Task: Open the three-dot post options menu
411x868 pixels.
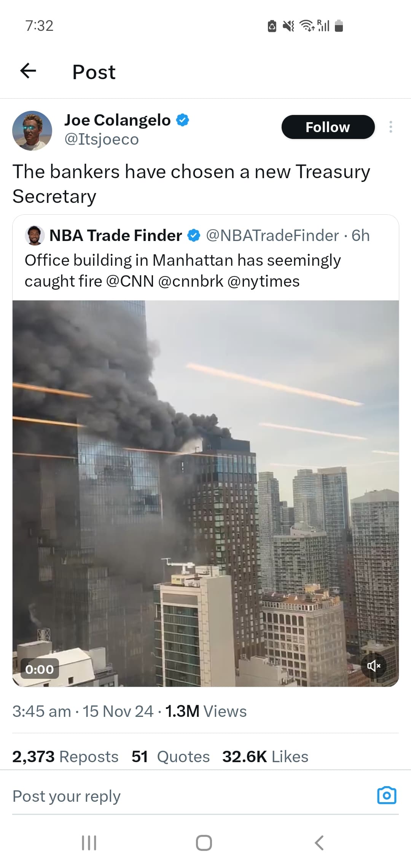Action: pyautogui.click(x=390, y=127)
